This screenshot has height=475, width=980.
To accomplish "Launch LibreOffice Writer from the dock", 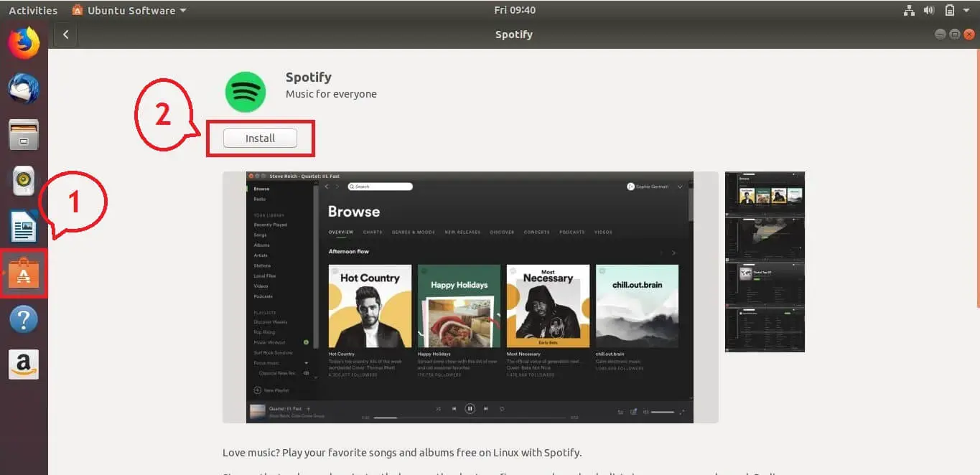I will [24, 227].
